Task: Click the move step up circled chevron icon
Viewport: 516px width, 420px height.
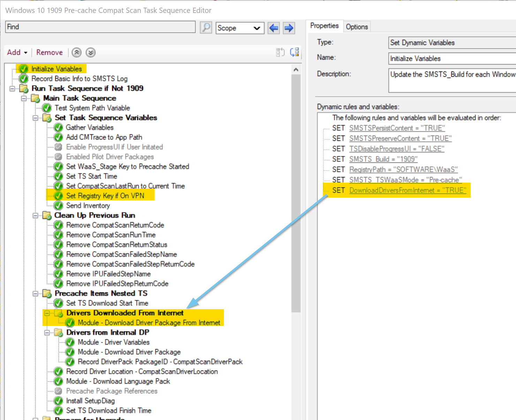Action: (76, 52)
